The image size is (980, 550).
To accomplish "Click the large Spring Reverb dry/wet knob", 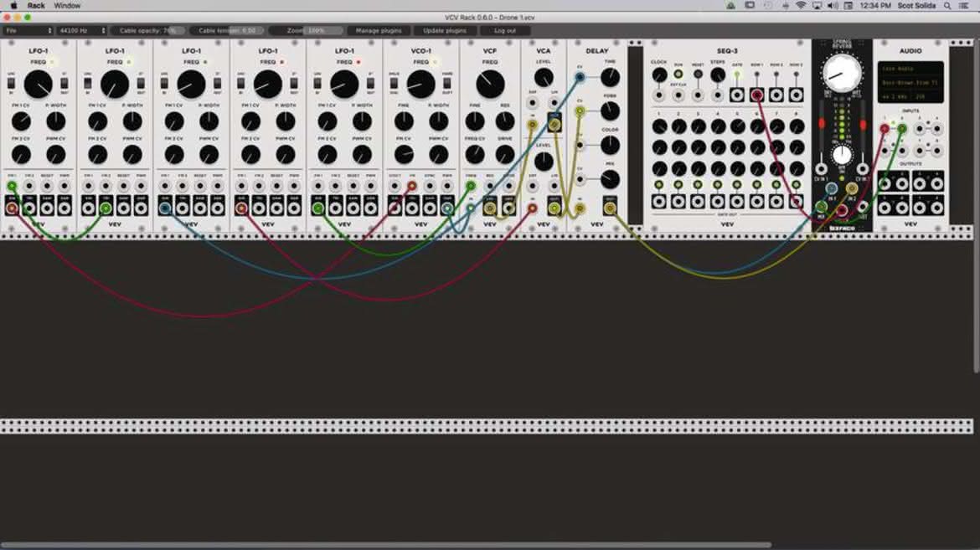I will click(841, 73).
